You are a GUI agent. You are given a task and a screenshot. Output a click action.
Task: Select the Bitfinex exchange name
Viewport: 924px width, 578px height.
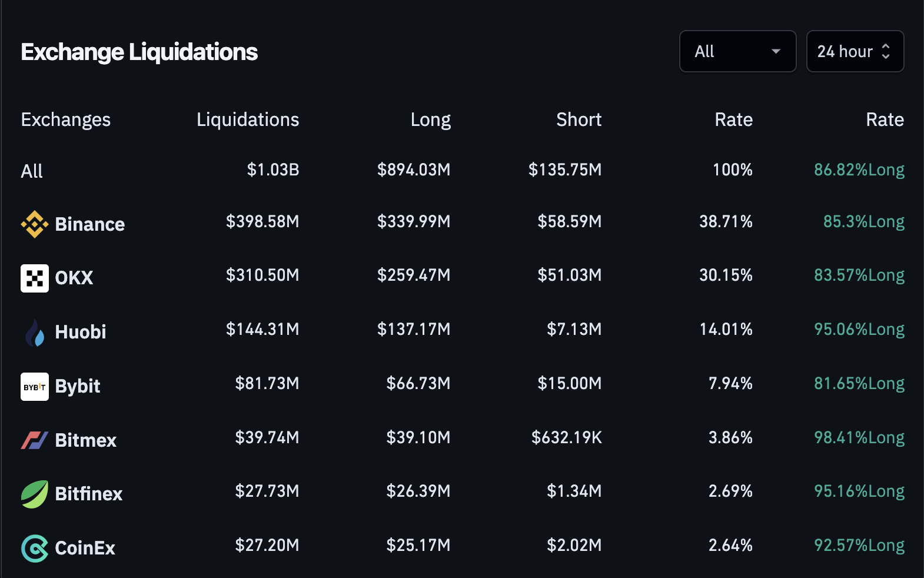click(x=89, y=494)
